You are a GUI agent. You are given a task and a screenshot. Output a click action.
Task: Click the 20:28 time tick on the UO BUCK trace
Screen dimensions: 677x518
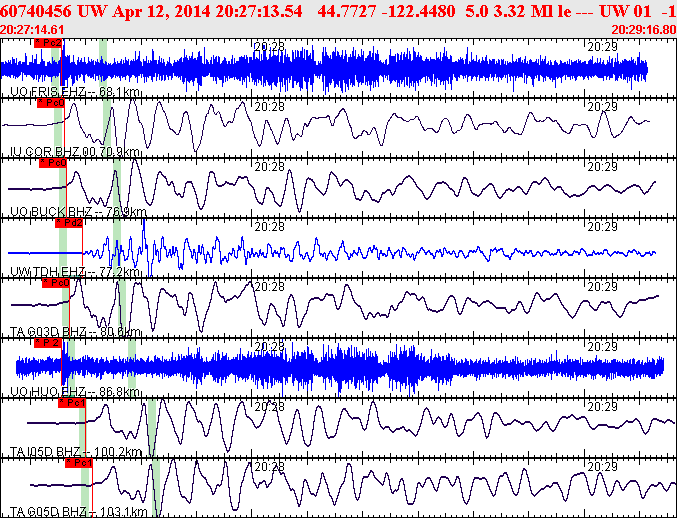pyautogui.click(x=269, y=166)
